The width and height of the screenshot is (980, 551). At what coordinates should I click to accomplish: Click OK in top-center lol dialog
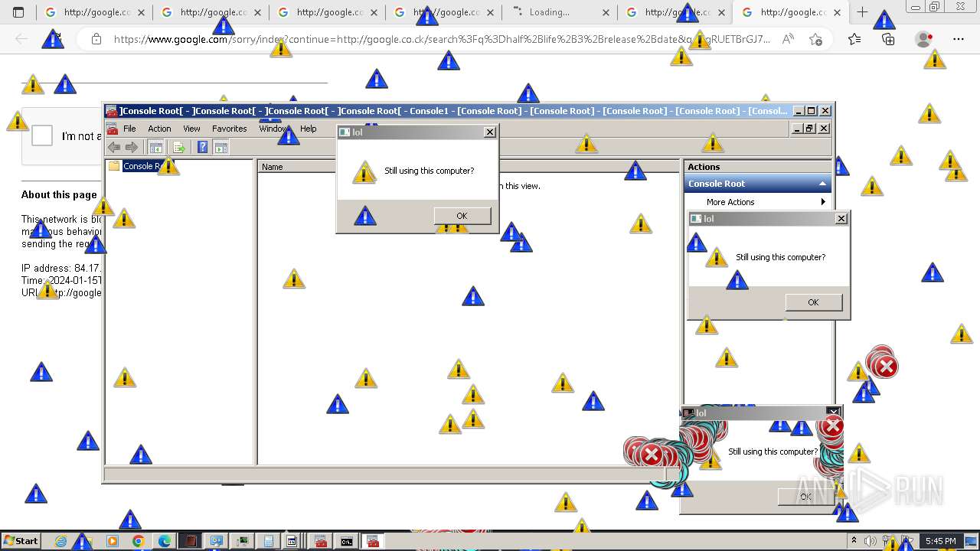462,216
